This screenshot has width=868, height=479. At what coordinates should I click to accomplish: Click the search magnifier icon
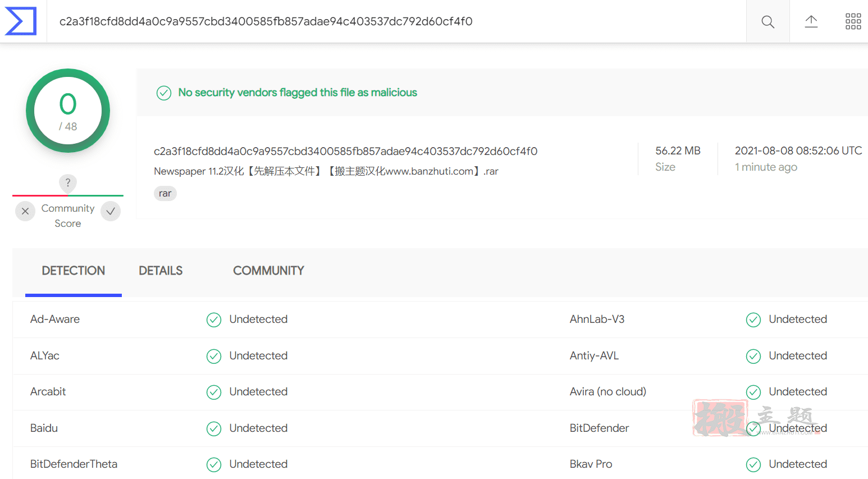(x=768, y=22)
